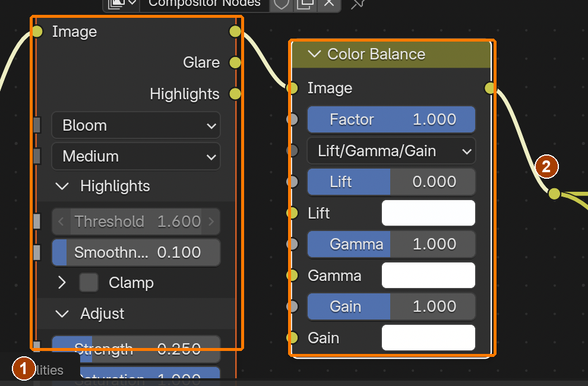Click the Strength 0.250 slider

[x=136, y=349]
